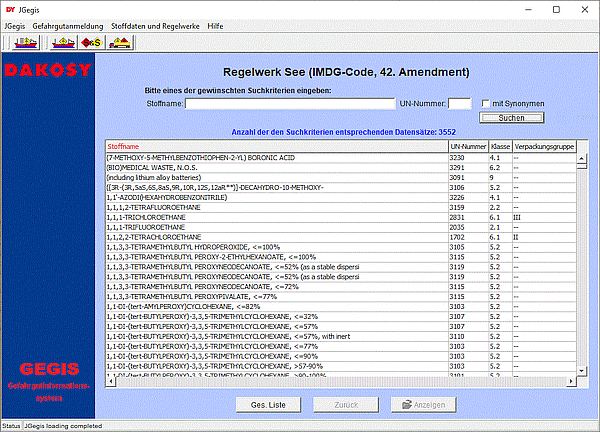Click the Suchen button

[x=512, y=118]
